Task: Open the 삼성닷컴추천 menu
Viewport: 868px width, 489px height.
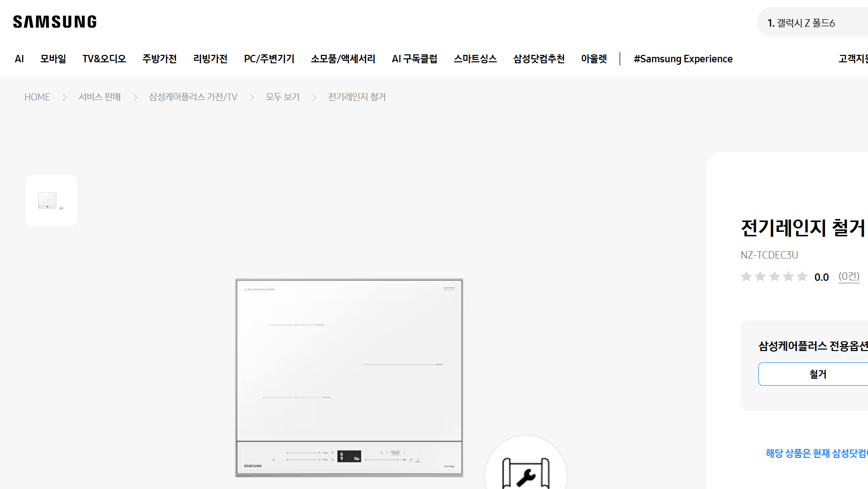Action: [539, 59]
